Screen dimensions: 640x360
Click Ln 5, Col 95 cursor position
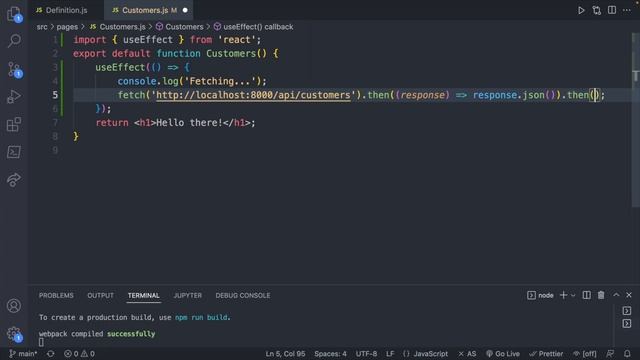coord(285,353)
